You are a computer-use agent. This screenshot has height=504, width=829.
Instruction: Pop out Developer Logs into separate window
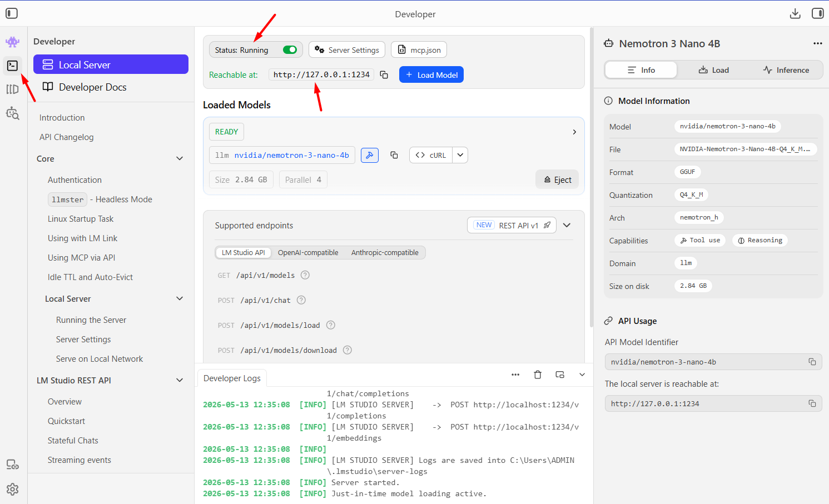pyautogui.click(x=560, y=375)
